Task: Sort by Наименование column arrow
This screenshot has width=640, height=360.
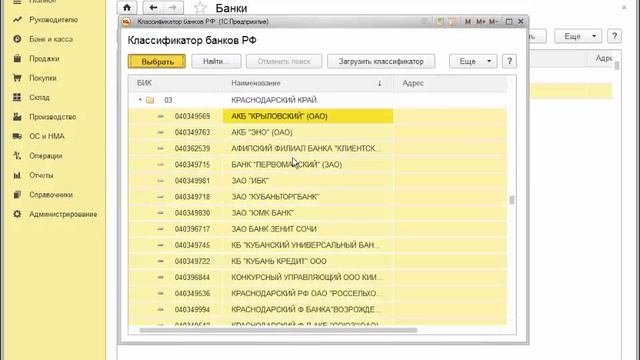Action: (x=379, y=83)
